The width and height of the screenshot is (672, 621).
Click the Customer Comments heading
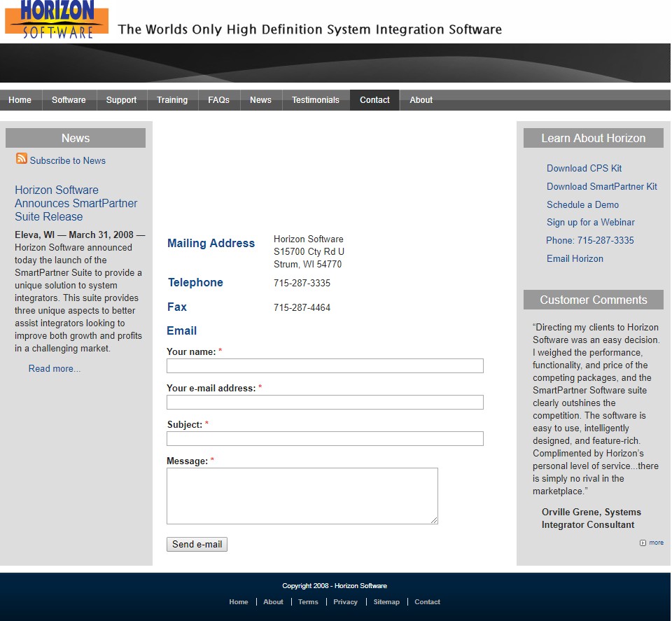pyautogui.click(x=594, y=300)
